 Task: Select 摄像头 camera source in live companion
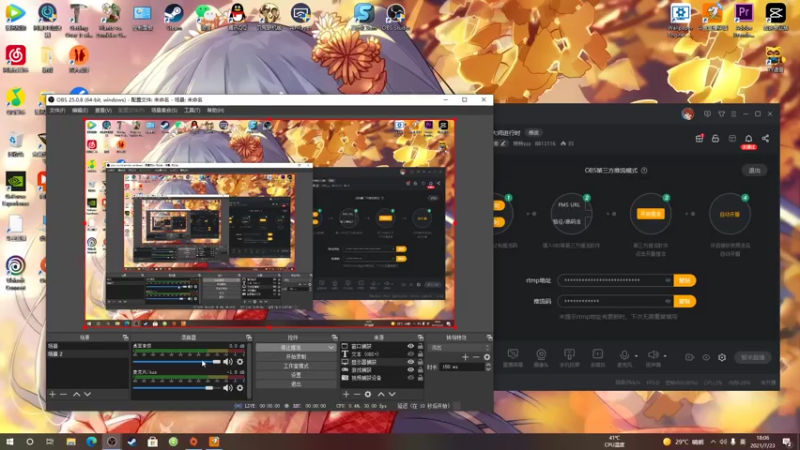pyautogui.click(x=541, y=357)
